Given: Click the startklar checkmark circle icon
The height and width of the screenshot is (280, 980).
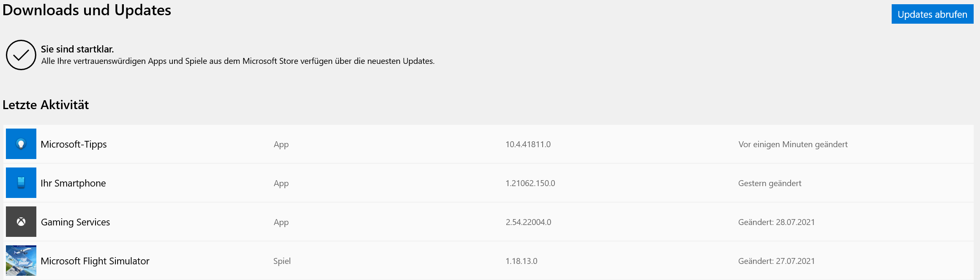Looking at the screenshot, I should coord(21,55).
